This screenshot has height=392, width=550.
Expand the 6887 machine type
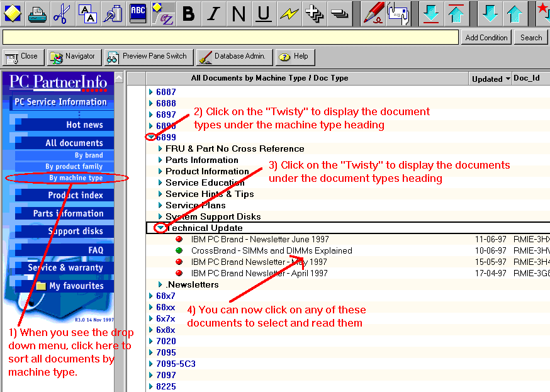point(151,92)
